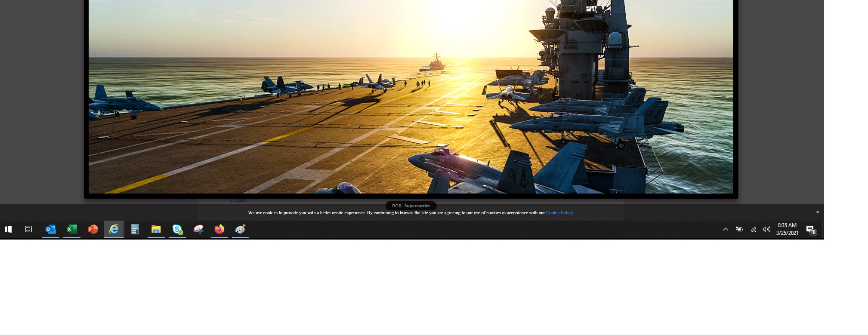Open File Explorer from the taskbar

point(156,230)
